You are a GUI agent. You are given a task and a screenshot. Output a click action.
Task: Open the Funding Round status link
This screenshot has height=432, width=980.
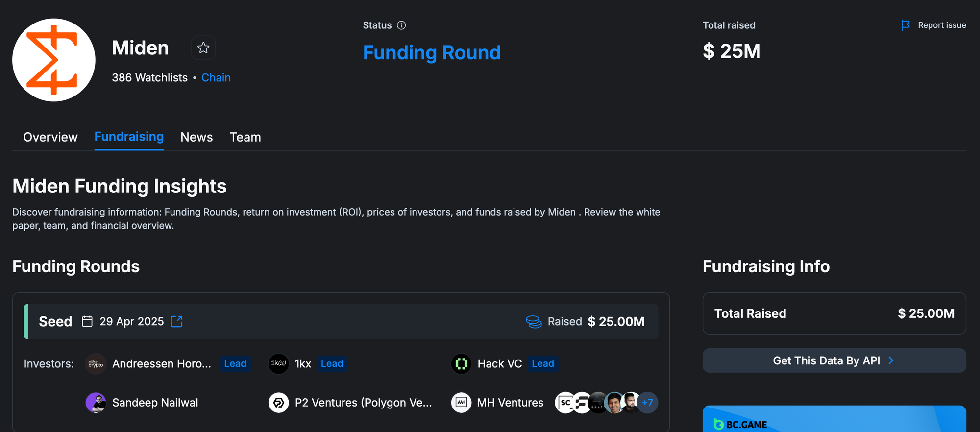pyautogui.click(x=432, y=53)
